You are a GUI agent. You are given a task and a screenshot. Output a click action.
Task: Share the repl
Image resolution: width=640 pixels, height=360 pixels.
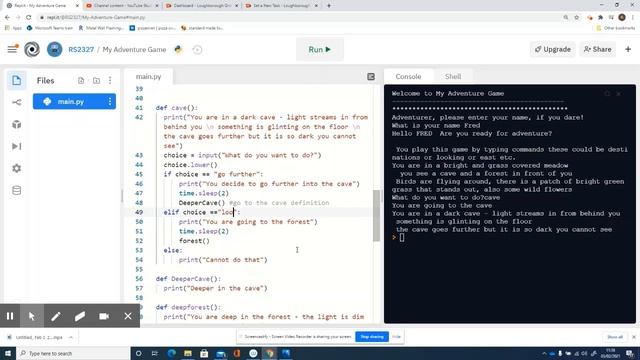[x=597, y=49]
